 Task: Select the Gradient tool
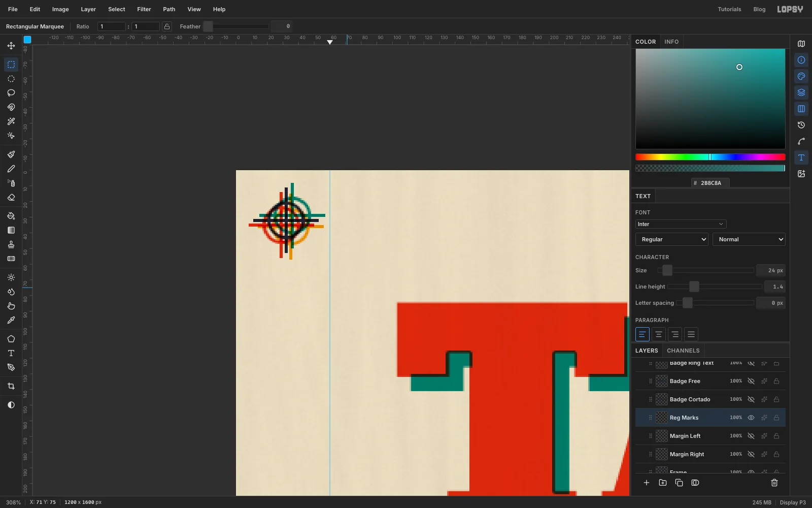click(x=11, y=230)
